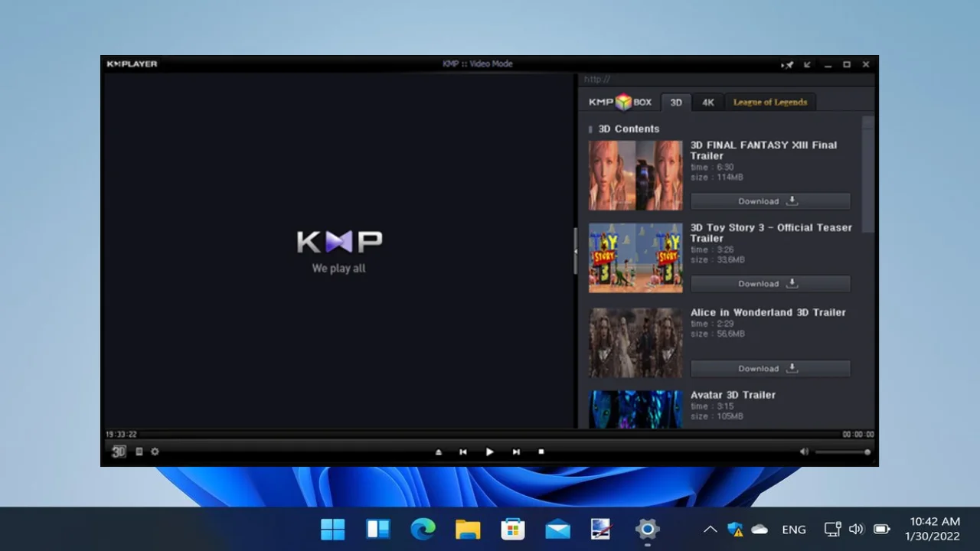Open the Settings gear in the taskbar
980x551 pixels.
pos(647,529)
